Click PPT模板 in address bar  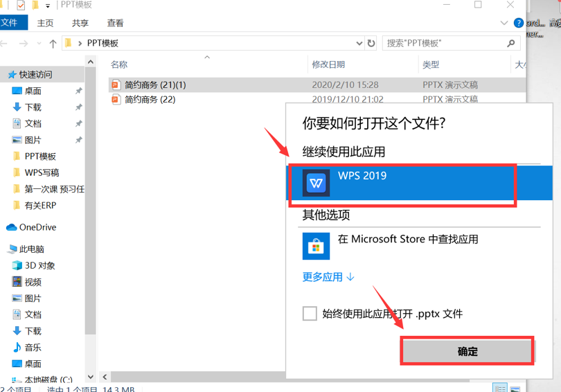(103, 43)
